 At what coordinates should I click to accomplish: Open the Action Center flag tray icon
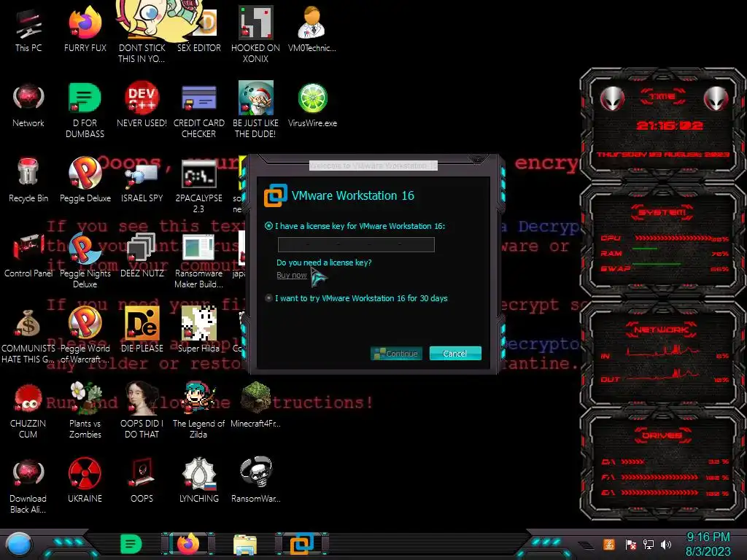pyautogui.click(x=631, y=544)
